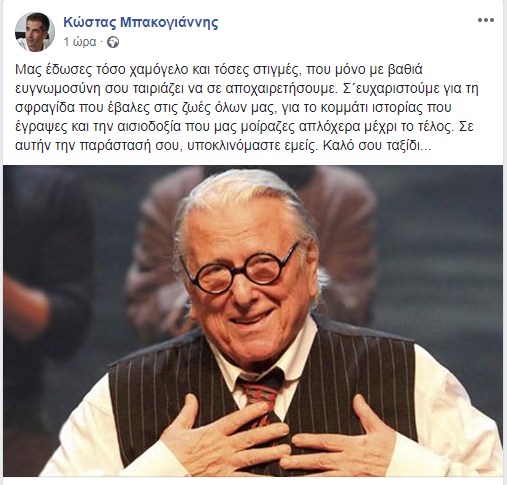Image resolution: width=507 pixels, height=485 pixels.
Task: Open the three-dots post options menu
Action: tap(486, 20)
